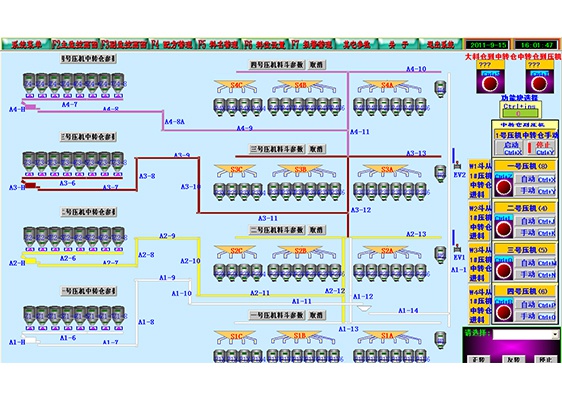This screenshot has width=562, height=400.
Task: Open the F7 报警管理 menu
Action: [311, 44]
